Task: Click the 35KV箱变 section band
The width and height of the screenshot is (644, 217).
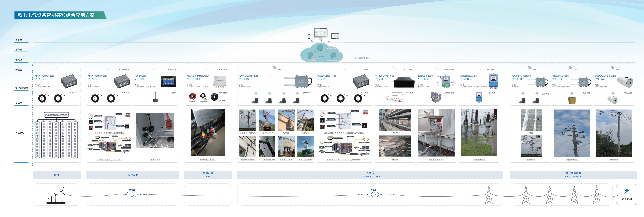Action: coord(132,175)
